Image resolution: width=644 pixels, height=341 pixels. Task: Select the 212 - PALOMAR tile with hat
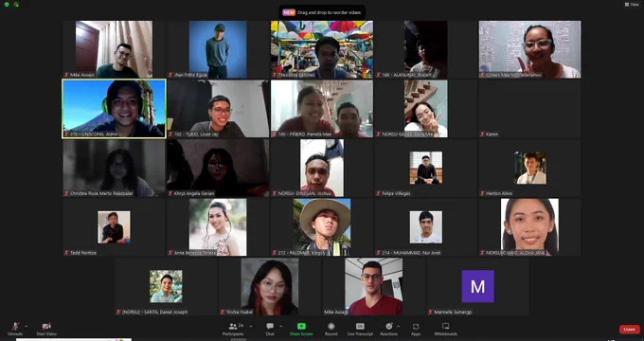coord(322,226)
